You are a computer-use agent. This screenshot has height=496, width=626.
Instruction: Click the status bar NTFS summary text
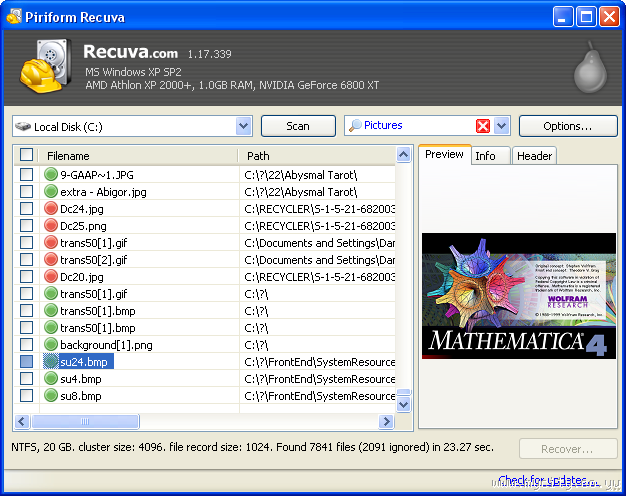(252, 447)
